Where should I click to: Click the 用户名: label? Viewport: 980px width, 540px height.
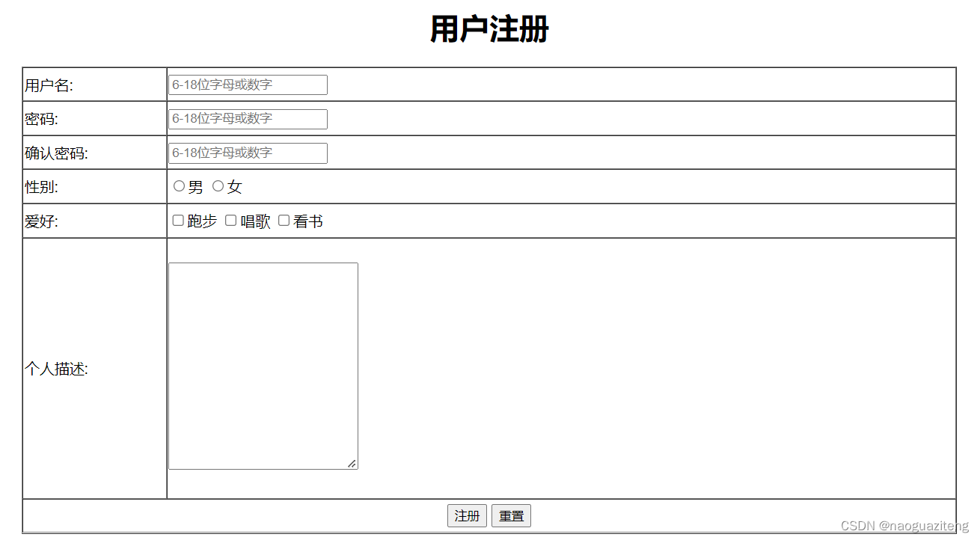[x=49, y=85]
